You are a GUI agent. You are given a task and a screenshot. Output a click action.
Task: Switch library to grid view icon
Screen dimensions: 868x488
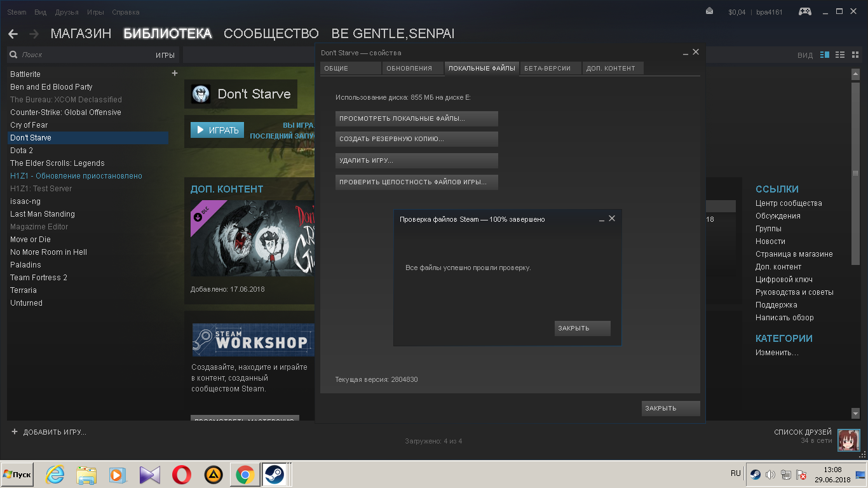[x=855, y=55]
